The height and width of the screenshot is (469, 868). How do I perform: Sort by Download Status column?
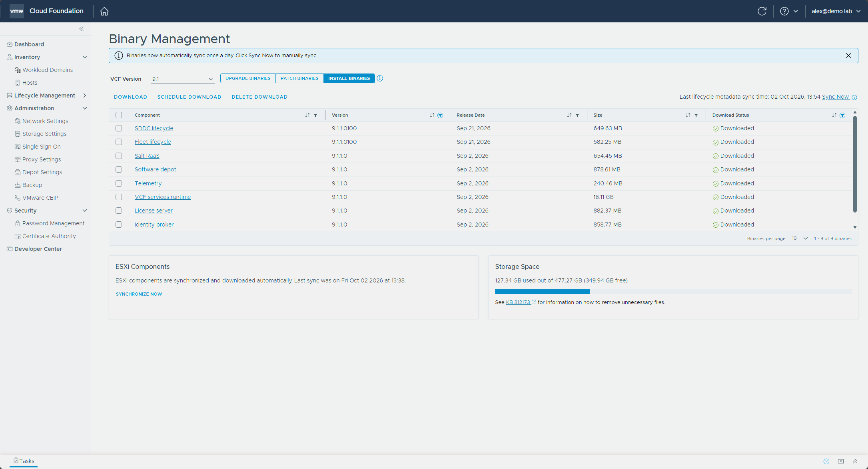point(834,115)
